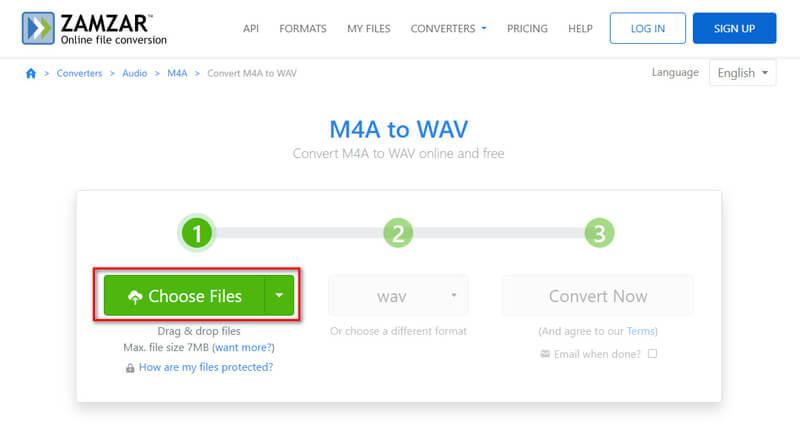
Task: Click 'Convert M4A to WAV' breadcrumb text
Action: coord(252,73)
